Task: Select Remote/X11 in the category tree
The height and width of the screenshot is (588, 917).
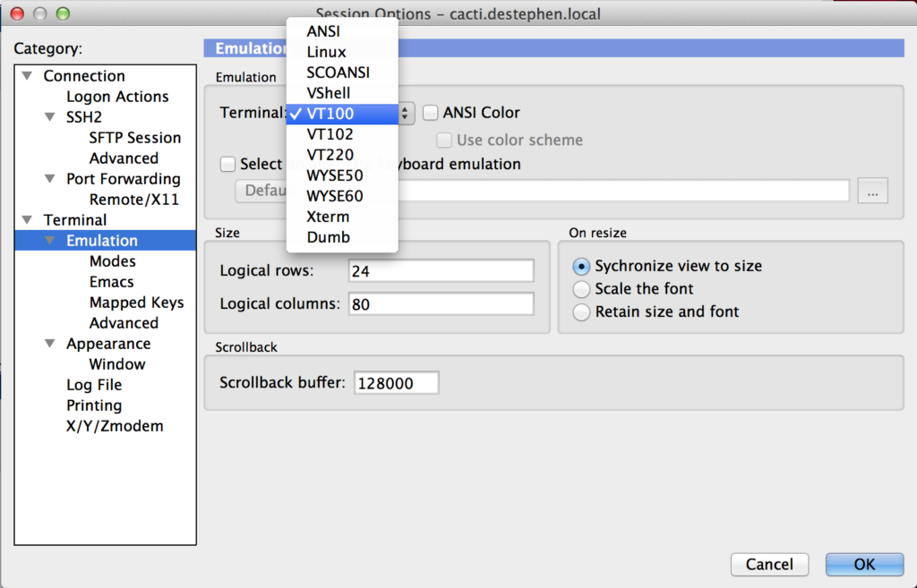Action: click(x=134, y=200)
